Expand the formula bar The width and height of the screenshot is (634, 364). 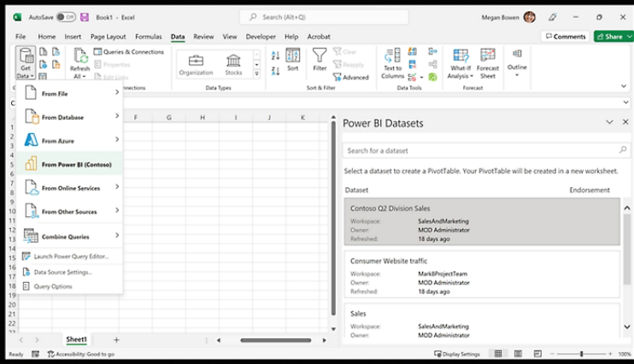pos(625,103)
